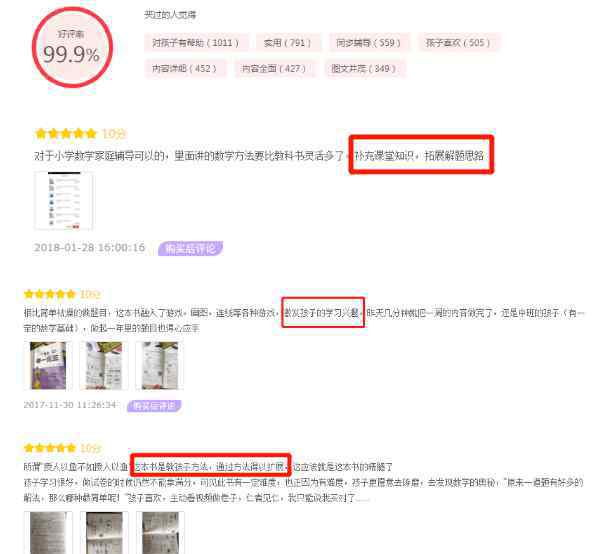This screenshot has width=616, height=554.
Task: Choose the 图文并茂 (349) tag
Action: pos(364,68)
